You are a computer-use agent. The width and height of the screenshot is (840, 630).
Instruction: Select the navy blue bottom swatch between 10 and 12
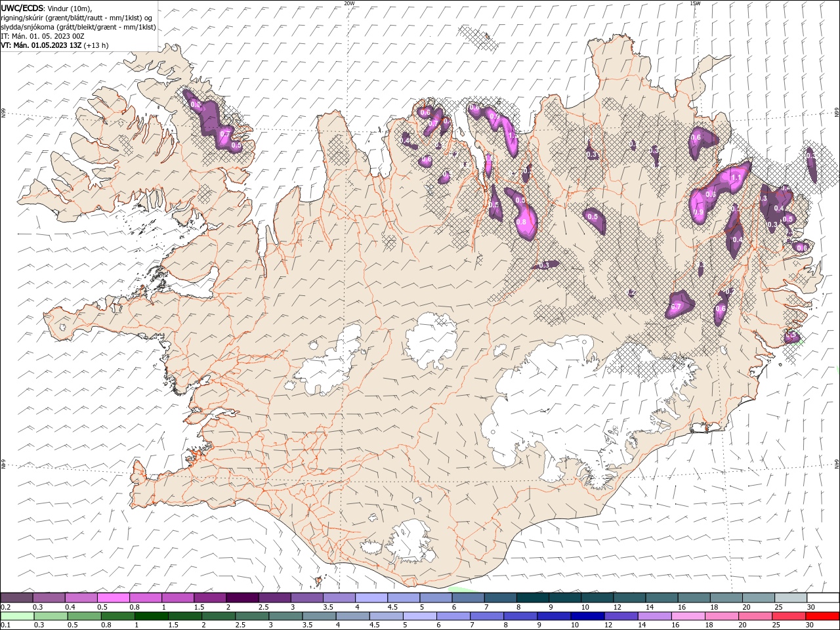click(x=587, y=616)
